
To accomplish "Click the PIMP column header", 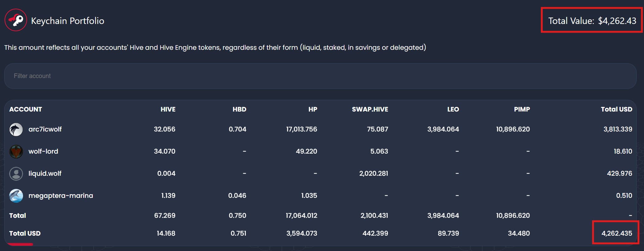I will tap(522, 109).
